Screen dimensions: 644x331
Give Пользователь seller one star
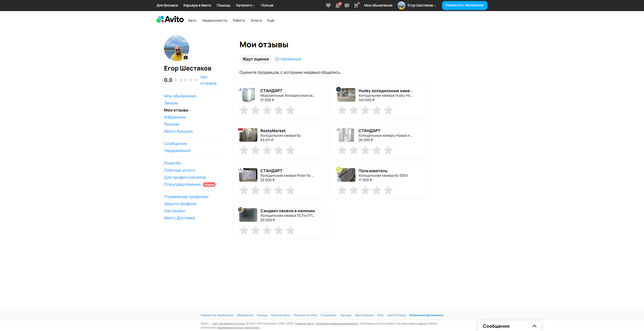click(x=342, y=190)
